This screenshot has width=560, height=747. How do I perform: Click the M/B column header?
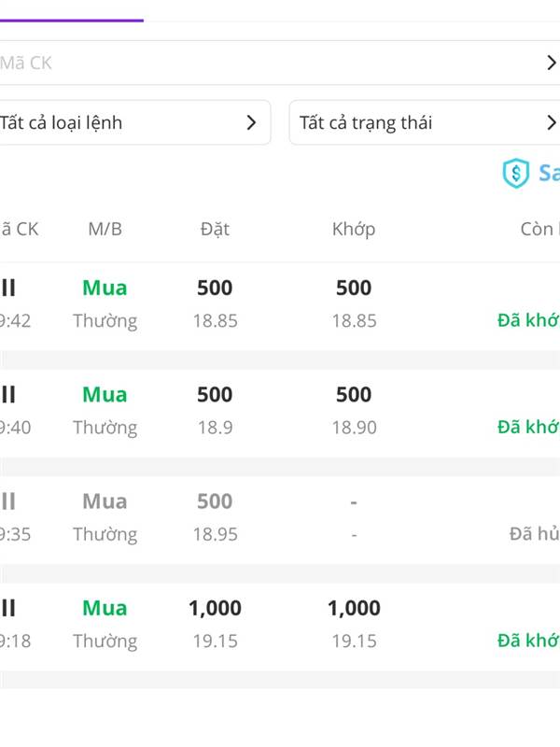tap(105, 229)
